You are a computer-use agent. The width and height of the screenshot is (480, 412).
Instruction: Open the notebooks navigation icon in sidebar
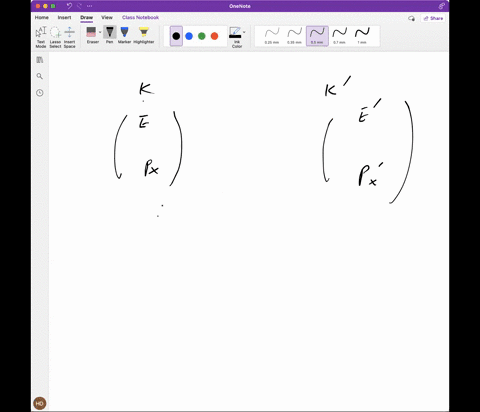pyautogui.click(x=40, y=60)
